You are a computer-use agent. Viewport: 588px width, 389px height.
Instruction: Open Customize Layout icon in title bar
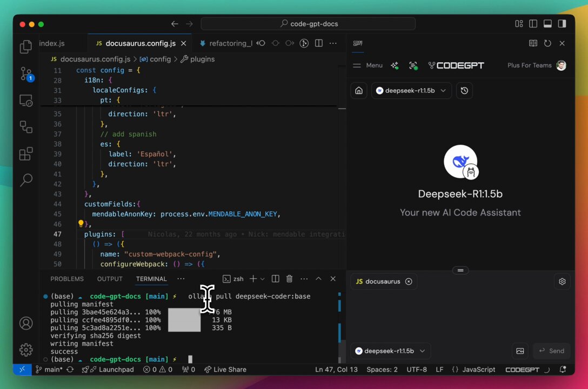pyautogui.click(x=519, y=24)
